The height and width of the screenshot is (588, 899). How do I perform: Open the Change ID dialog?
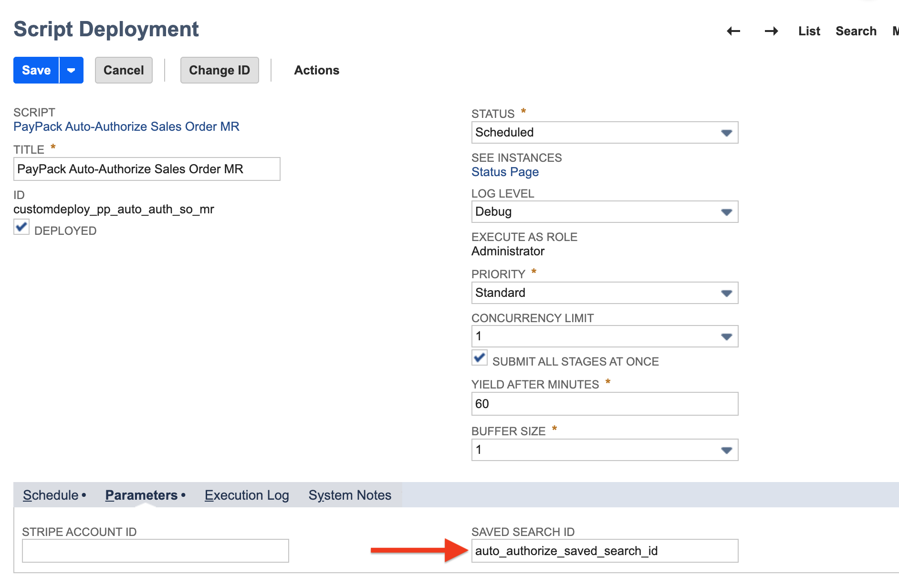click(x=219, y=70)
